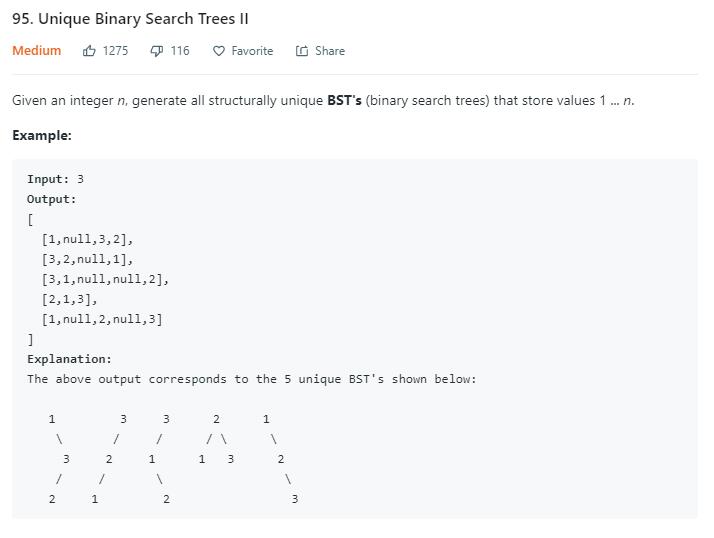
Task: Click the [3,2,null,1] output line
Action: click(87, 259)
